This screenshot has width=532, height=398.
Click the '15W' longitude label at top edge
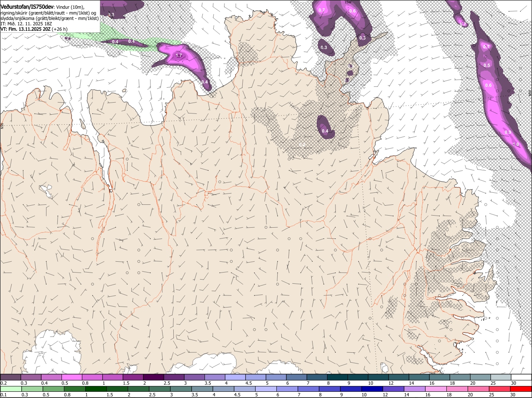coord(349,2)
